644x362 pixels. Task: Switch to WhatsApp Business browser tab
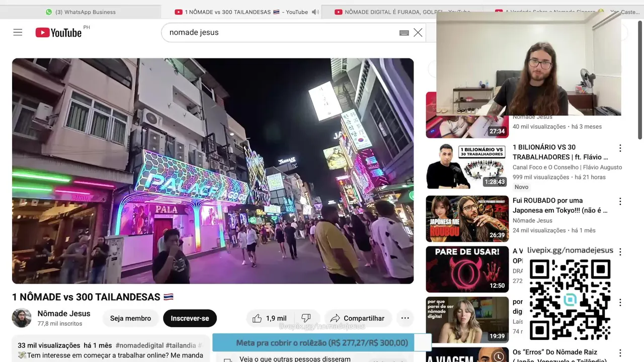coord(80,12)
